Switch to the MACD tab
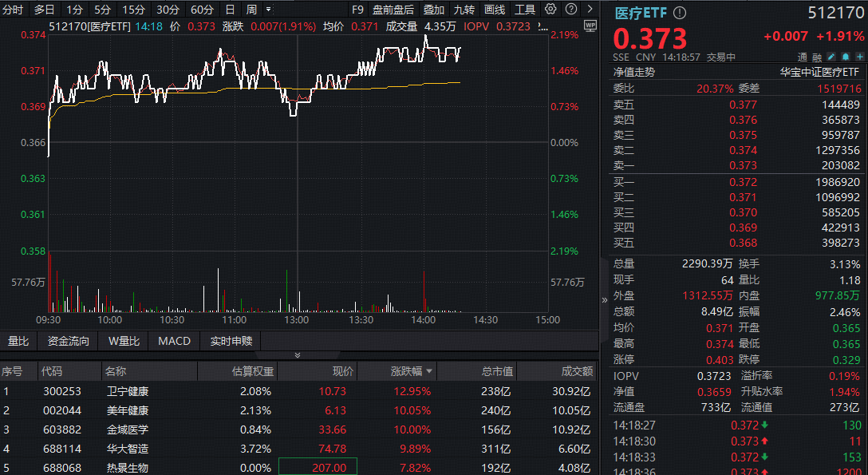The width and height of the screenshot is (868, 475). 174,340
